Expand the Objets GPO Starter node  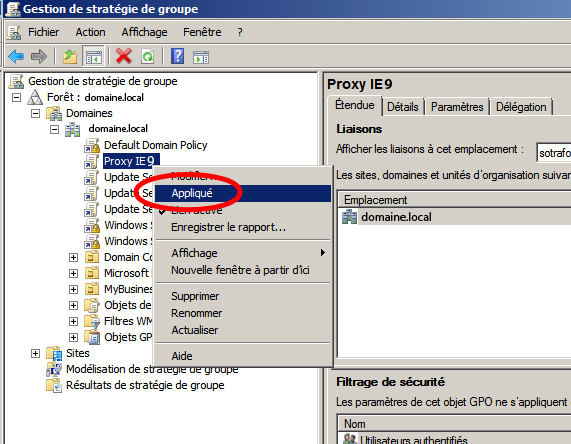point(73,338)
